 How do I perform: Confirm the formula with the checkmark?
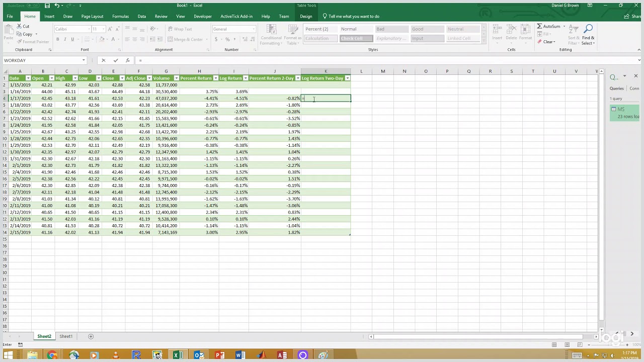pyautogui.click(x=115, y=60)
